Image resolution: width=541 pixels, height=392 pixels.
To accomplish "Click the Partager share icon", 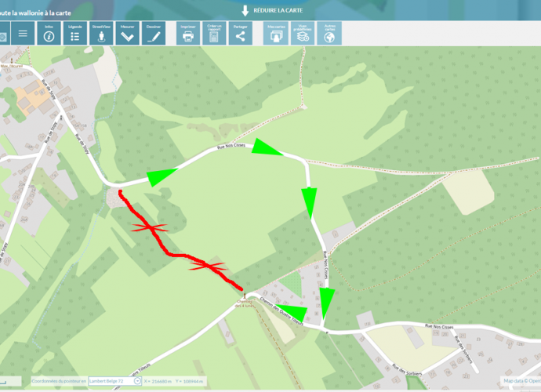I will coord(241,33).
